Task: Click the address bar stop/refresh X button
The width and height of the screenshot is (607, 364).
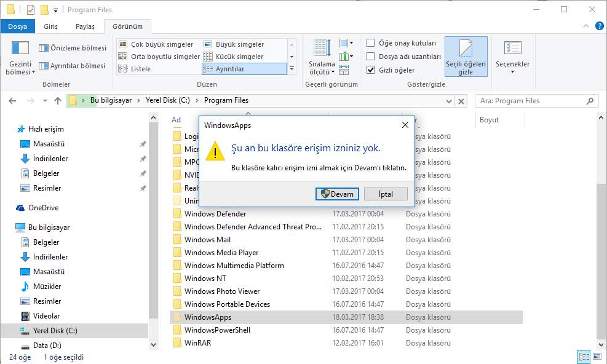Action: 461,101
